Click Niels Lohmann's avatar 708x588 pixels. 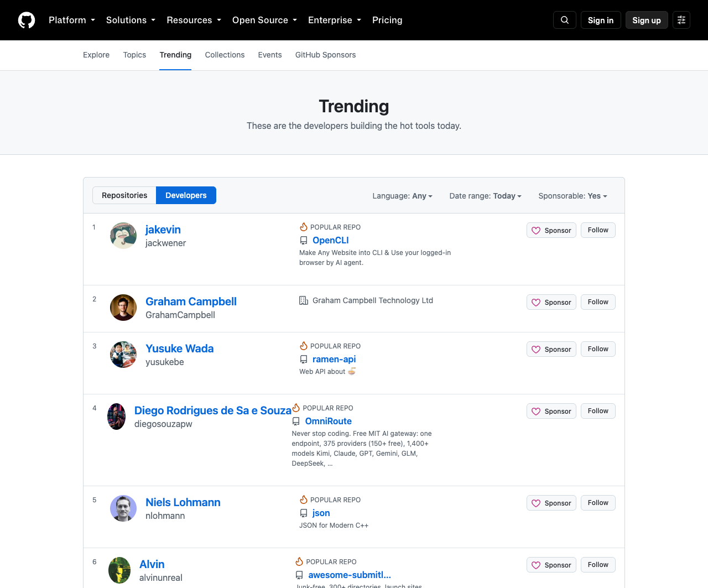point(123,508)
